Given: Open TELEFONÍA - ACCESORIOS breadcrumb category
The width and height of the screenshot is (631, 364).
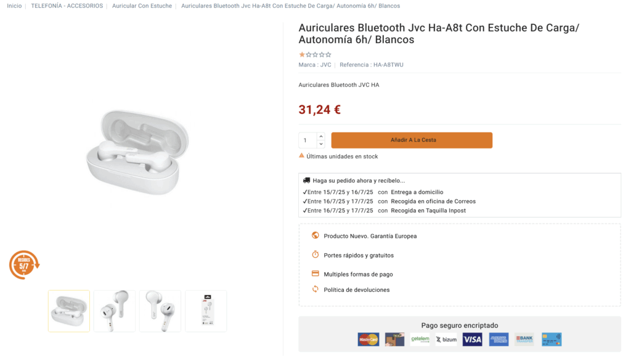Looking at the screenshot, I should 67,6.
